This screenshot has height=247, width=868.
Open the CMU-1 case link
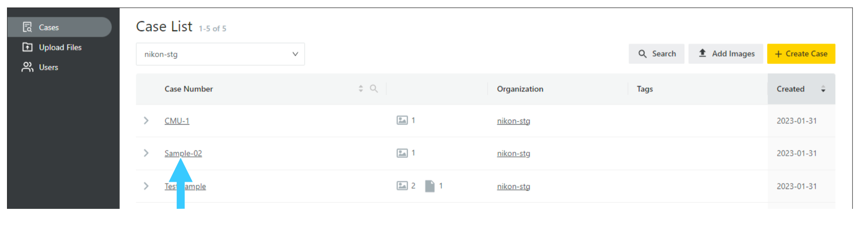click(x=177, y=121)
